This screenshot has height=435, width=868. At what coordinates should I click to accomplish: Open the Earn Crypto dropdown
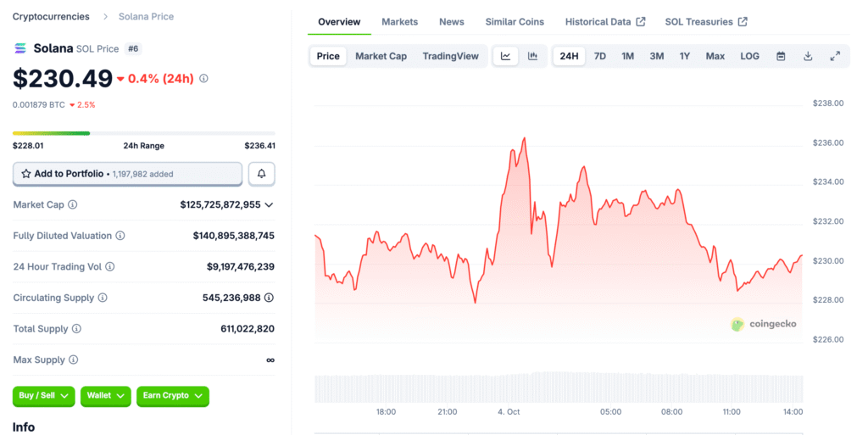pyautogui.click(x=172, y=396)
